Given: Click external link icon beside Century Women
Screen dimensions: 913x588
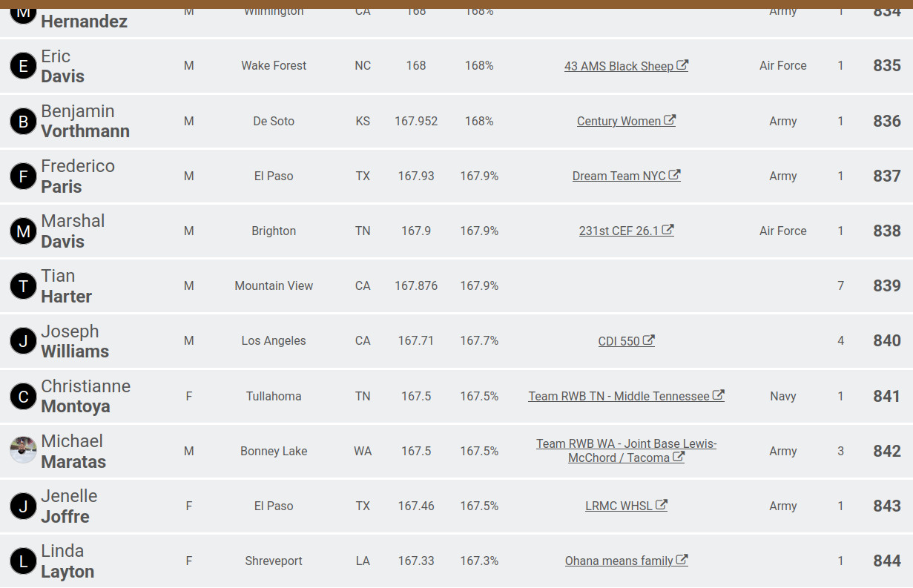Looking at the screenshot, I should (x=670, y=120).
